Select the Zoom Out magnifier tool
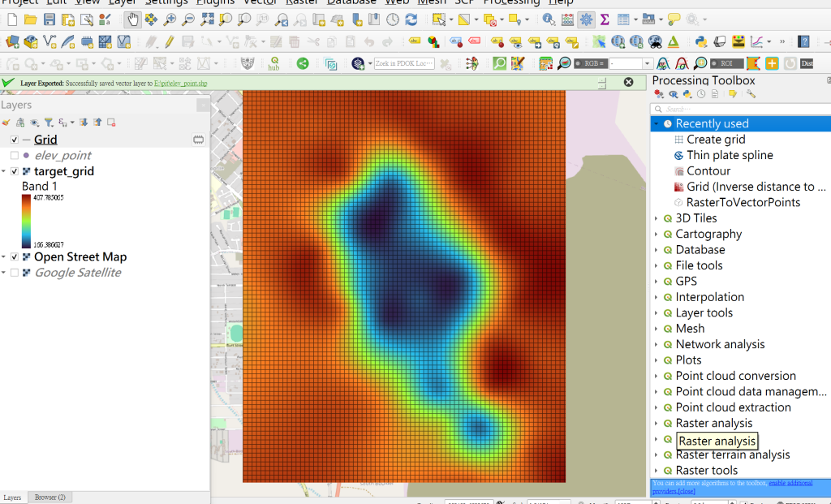This screenshot has width=831, height=504. coord(188,20)
